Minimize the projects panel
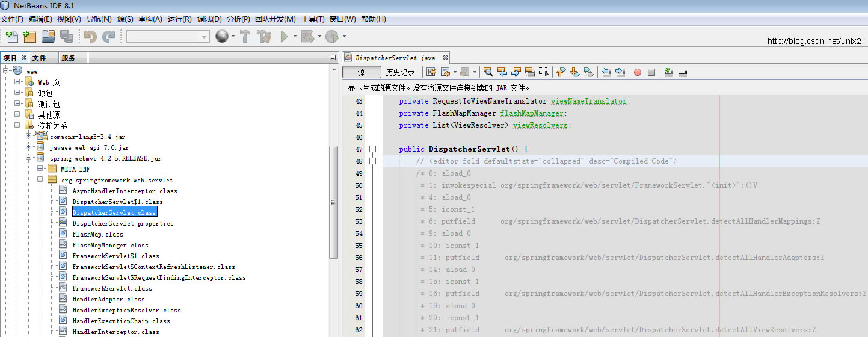The image size is (868, 337). (333, 58)
